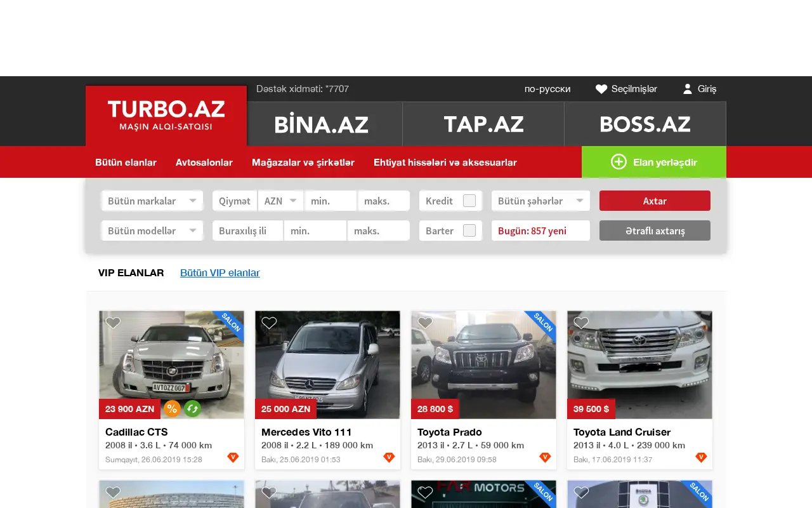The image size is (812, 508).
Task: Click the minimum price input field
Action: click(x=331, y=201)
